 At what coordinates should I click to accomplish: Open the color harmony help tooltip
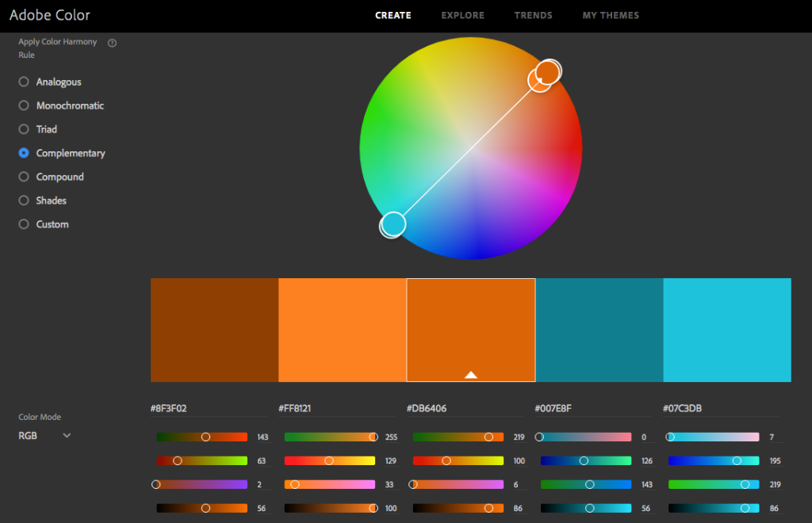coord(111,43)
